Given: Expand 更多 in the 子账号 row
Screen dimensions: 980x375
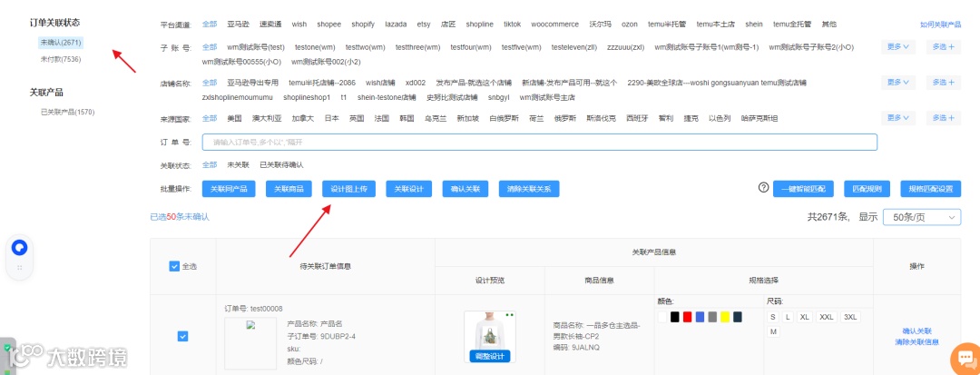Looking at the screenshot, I should coord(898,46).
